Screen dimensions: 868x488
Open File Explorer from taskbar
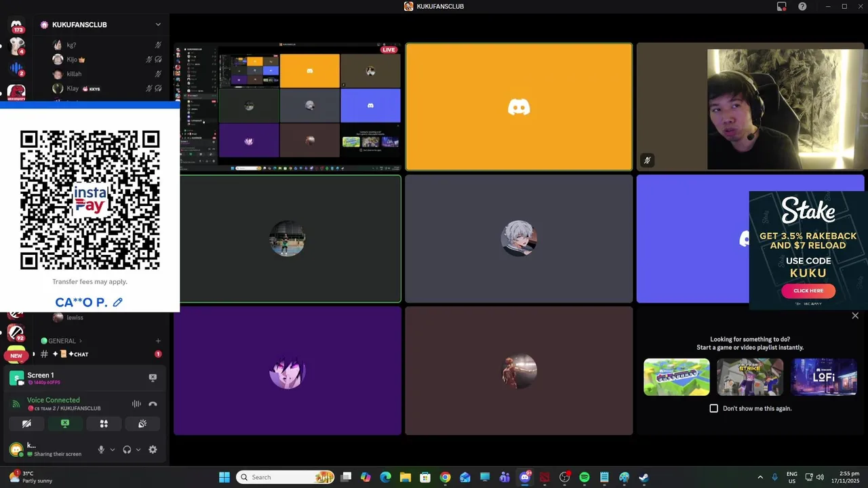point(406,477)
